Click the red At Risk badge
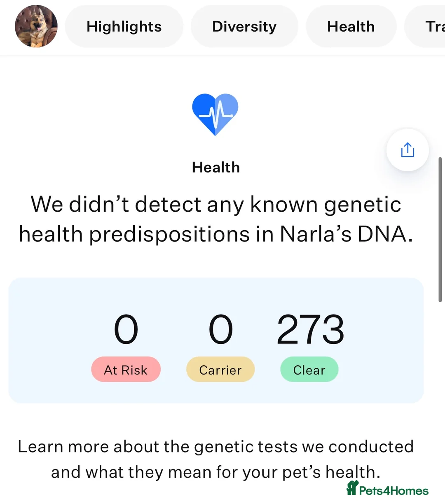Image resolution: width=445 pixels, height=504 pixels. tap(126, 369)
